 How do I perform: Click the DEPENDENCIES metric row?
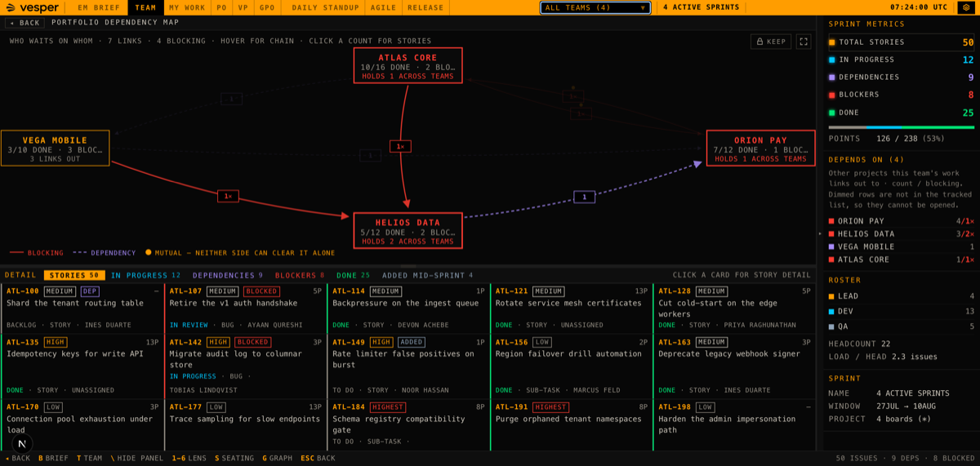click(901, 78)
